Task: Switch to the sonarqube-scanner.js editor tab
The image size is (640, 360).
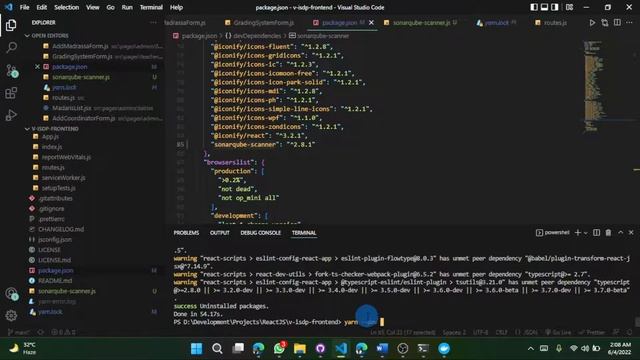Action: 421,23
